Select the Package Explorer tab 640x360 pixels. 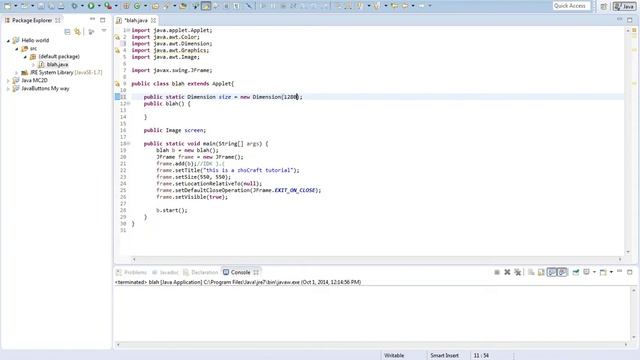(x=32, y=20)
